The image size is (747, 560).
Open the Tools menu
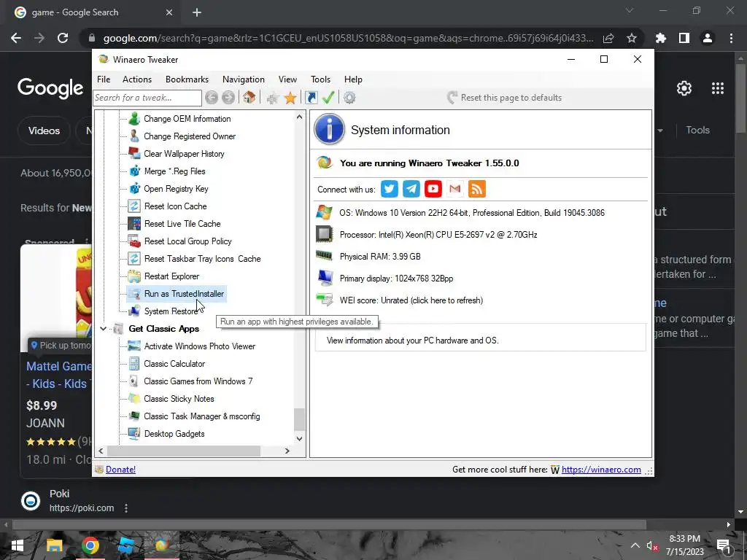[x=321, y=79]
